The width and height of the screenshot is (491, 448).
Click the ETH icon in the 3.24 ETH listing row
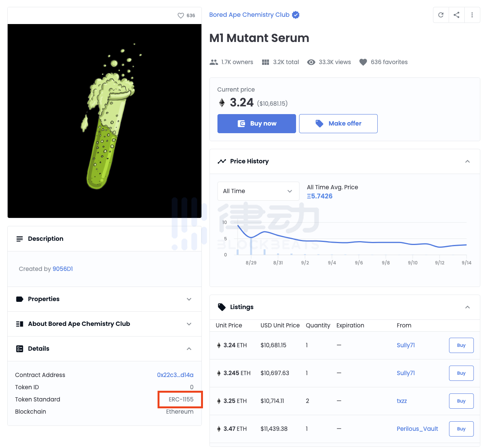click(x=219, y=345)
